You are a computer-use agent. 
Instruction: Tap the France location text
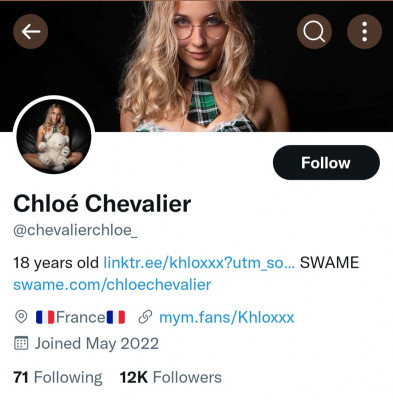[81, 317]
